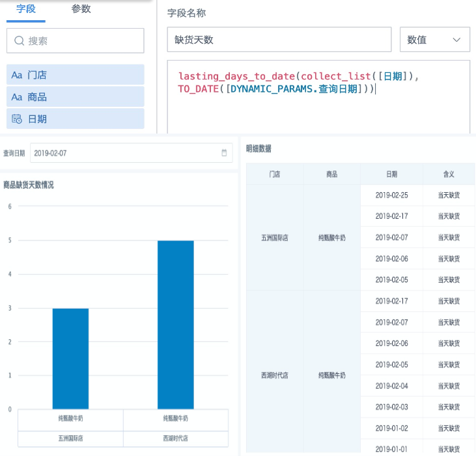Click the 搜索 field search box
Viewport: 476px width, 456px height.
pyautogui.click(x=76, y=40)
